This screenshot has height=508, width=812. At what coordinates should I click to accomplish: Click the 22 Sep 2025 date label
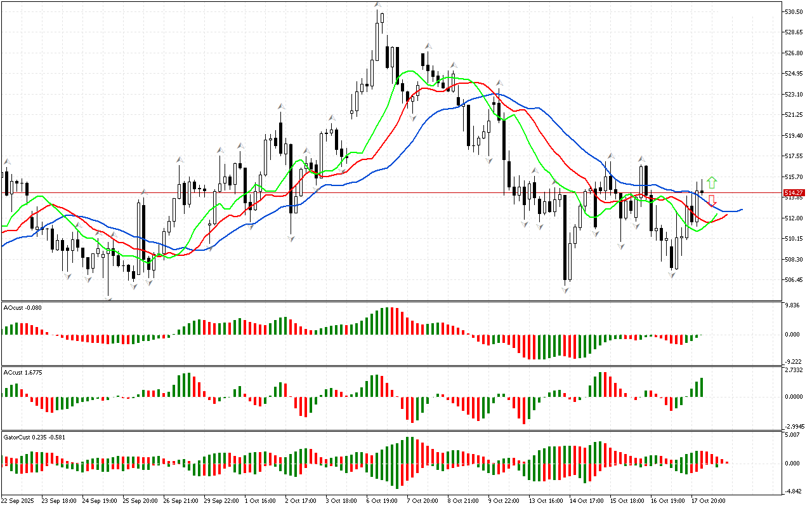click(x=20, y=500)
